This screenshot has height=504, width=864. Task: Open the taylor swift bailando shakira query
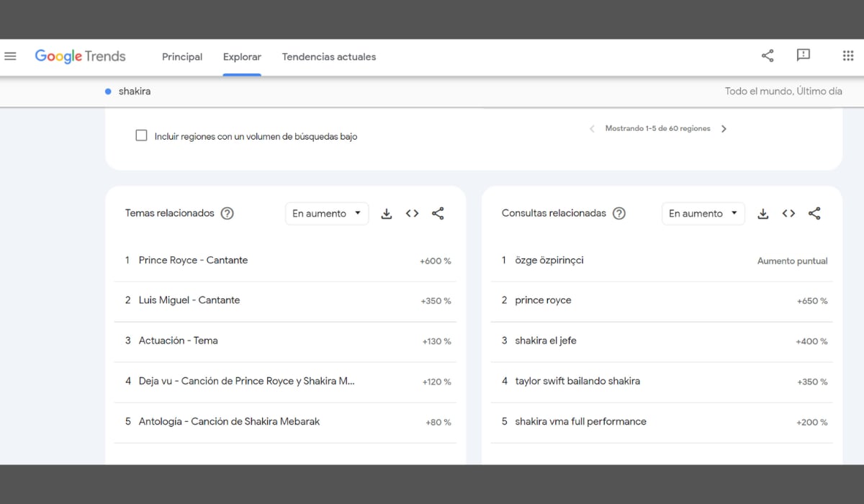tap(577, 381)
